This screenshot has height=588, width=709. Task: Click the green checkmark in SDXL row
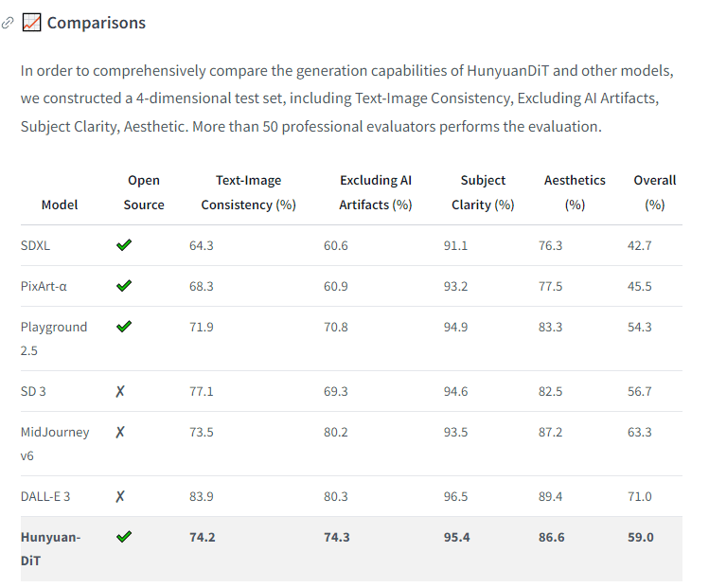click(124, 245)
